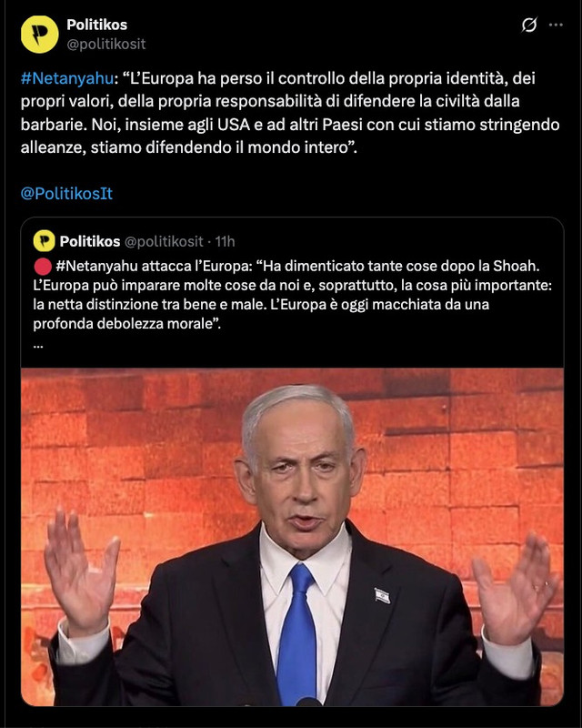Click the small Politikos avatar in quoted post

click(x=44, y=241)
